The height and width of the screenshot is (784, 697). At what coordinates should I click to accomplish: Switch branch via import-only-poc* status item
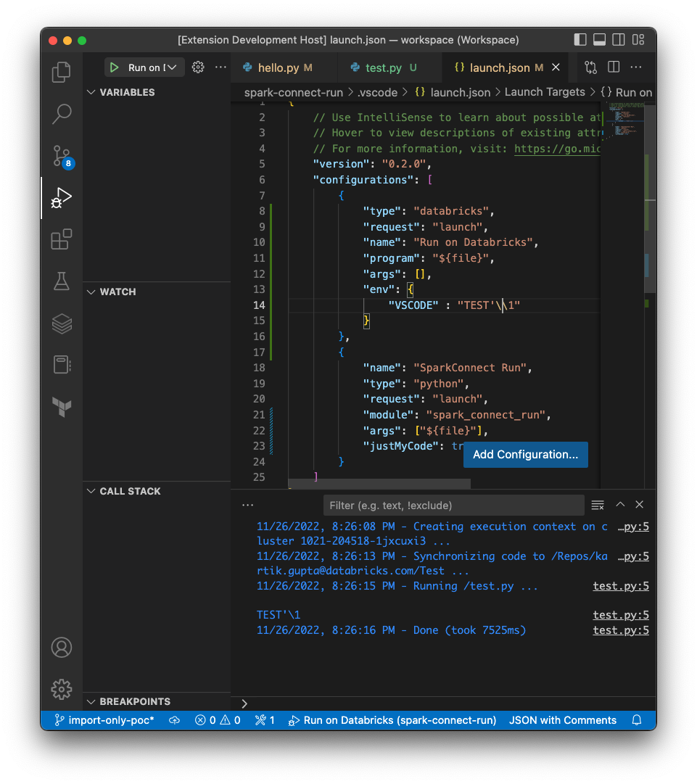point(104,720)
